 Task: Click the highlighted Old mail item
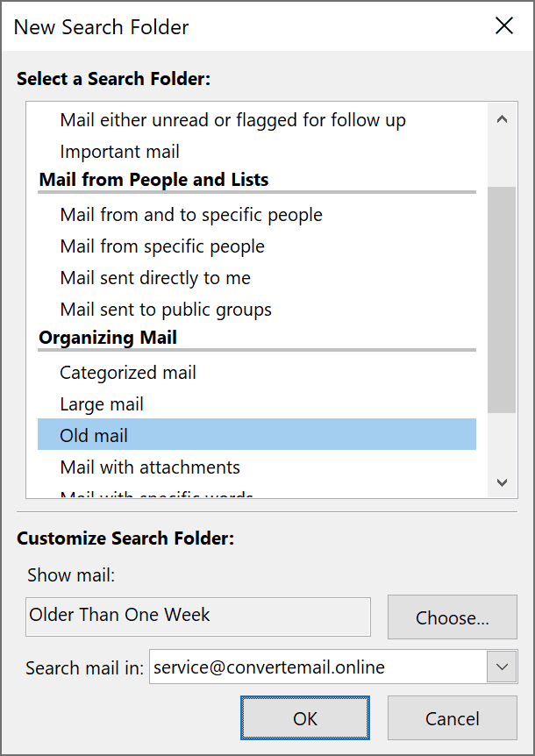[x=94, y=436]
